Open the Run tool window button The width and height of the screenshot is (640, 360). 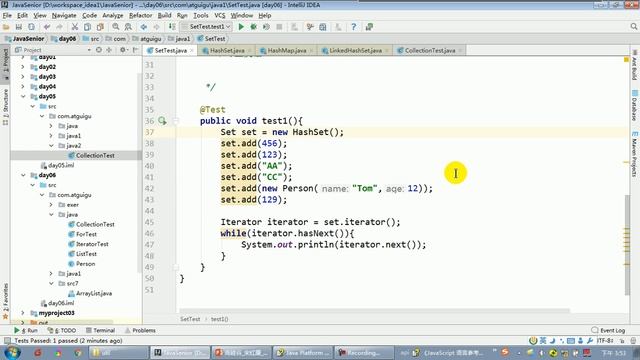click(26, 330)
